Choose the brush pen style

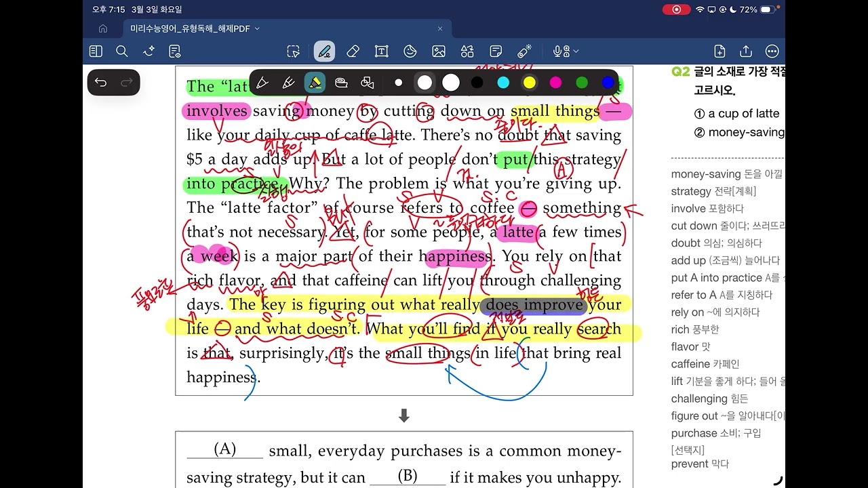[x=288, y=83]
